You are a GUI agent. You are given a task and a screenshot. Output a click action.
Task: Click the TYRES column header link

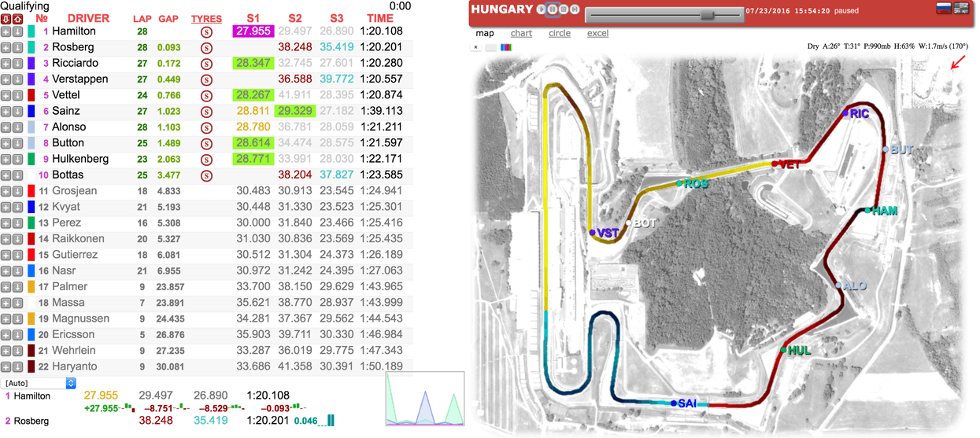[x=207, y=19]
